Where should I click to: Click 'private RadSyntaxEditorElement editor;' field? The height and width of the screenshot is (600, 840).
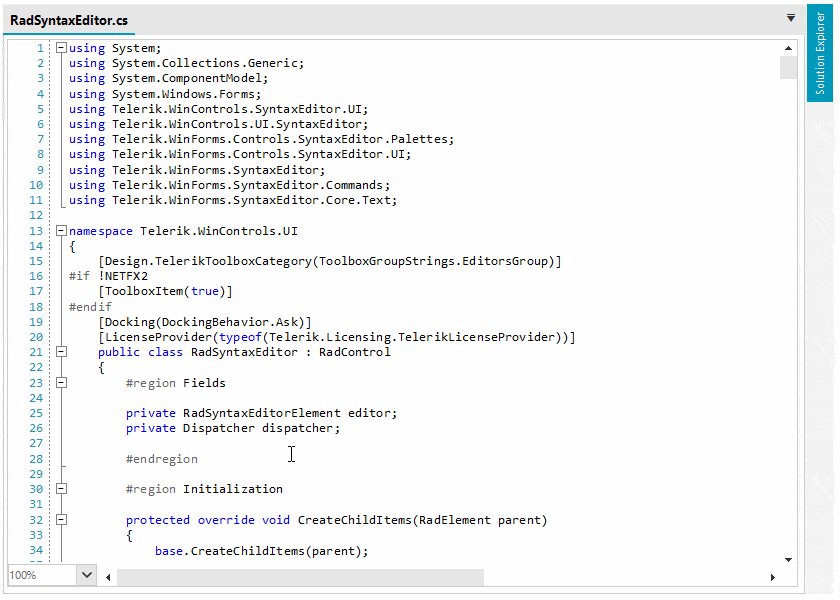coord(261,413)
